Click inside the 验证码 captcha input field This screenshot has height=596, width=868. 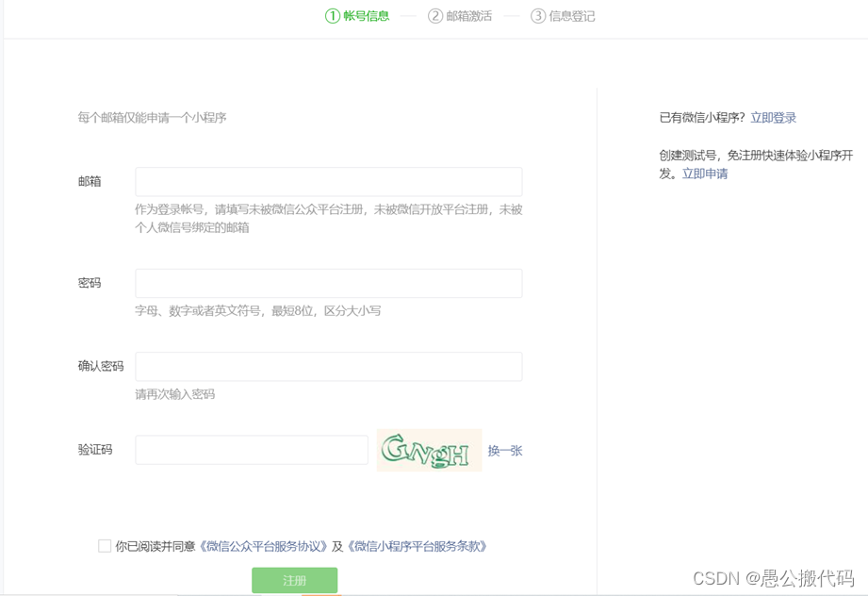[x=251, y=450]
